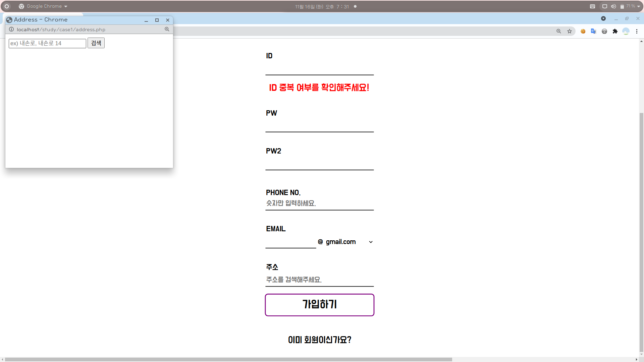Open the cookie extension icon
644x362 pixels.
coord(583,31)
